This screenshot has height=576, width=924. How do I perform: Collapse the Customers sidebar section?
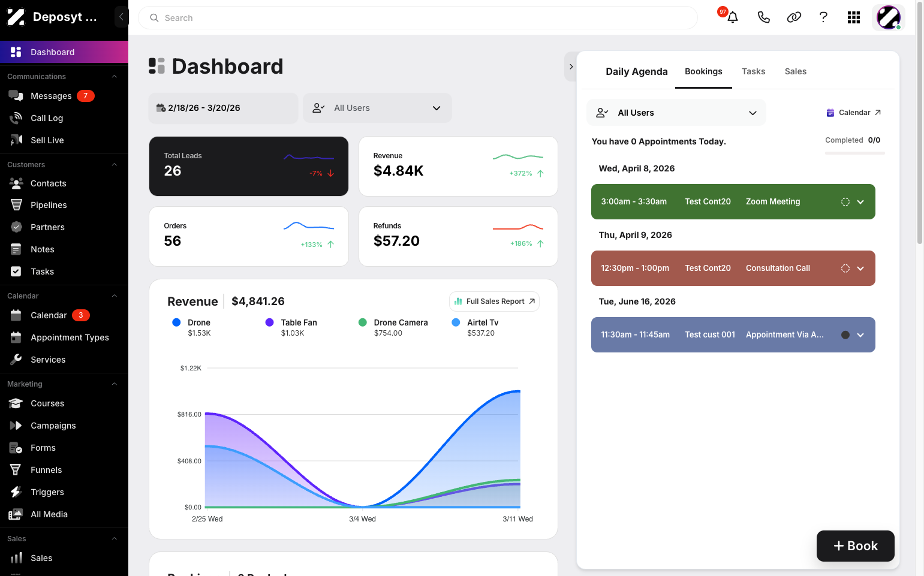click(114, 165)
